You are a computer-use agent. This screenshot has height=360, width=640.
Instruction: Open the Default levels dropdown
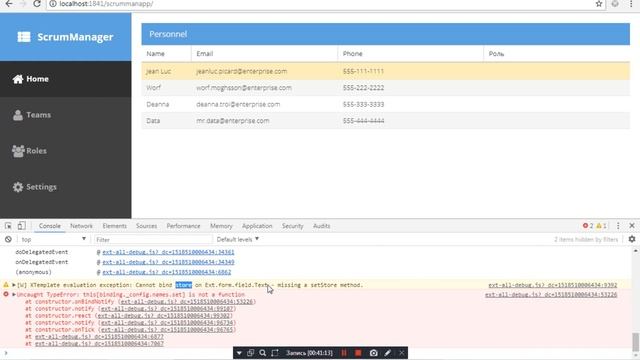(x=238, y=239)
